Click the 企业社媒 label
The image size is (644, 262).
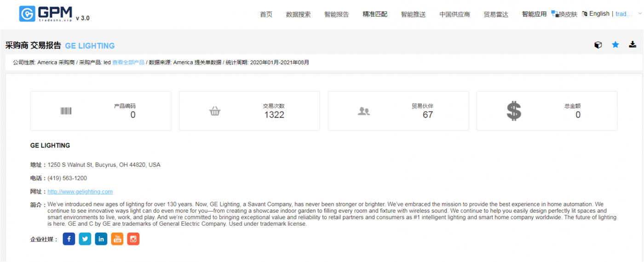point(44,239)
